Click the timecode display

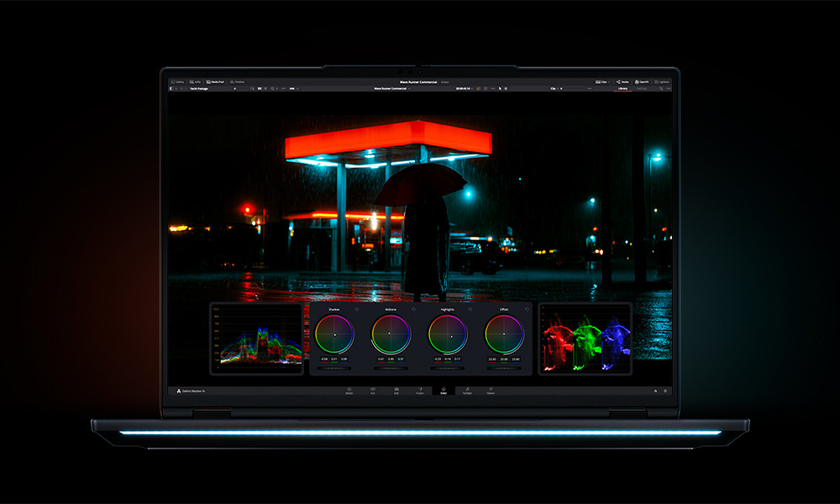tap(463, 88)
